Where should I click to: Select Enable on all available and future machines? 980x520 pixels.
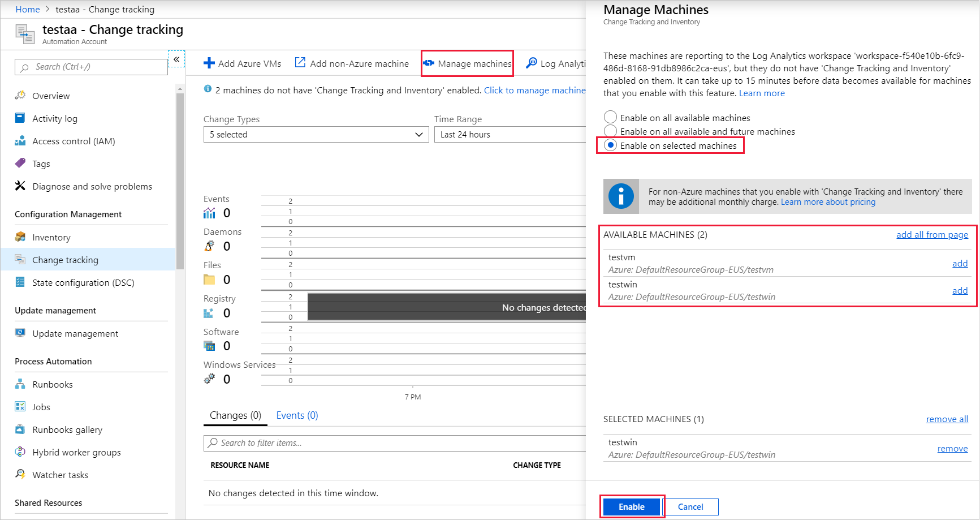coord(610,131)
